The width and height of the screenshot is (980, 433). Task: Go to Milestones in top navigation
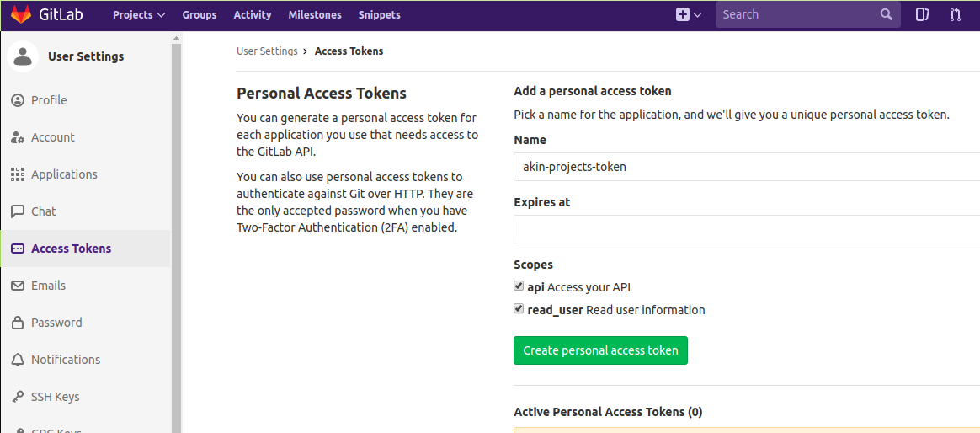click(315, 14)
